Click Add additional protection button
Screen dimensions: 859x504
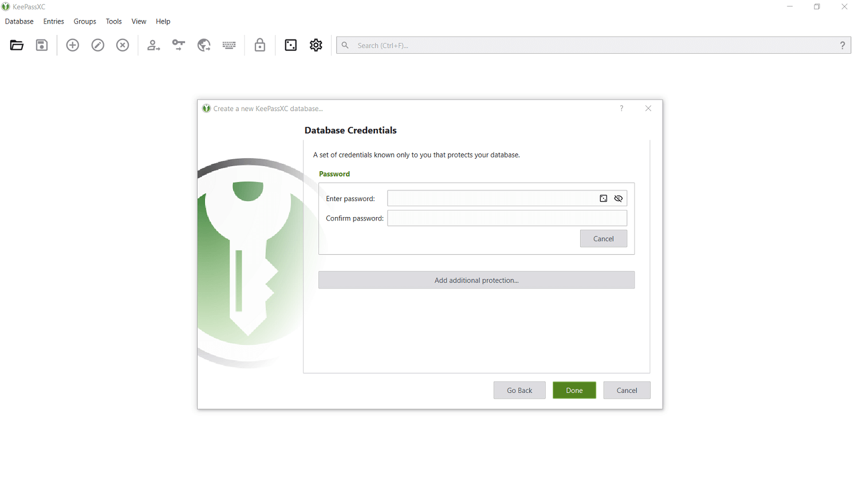476,280
